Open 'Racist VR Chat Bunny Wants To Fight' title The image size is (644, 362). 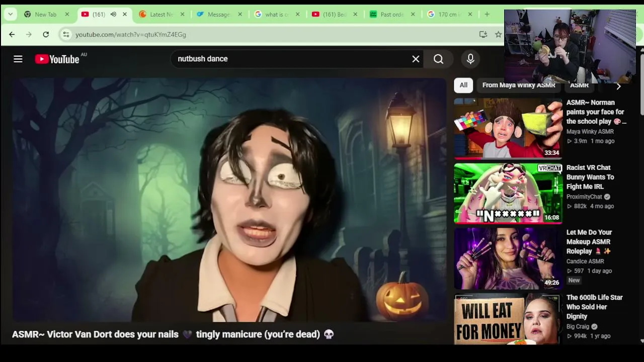click(590, 177)
